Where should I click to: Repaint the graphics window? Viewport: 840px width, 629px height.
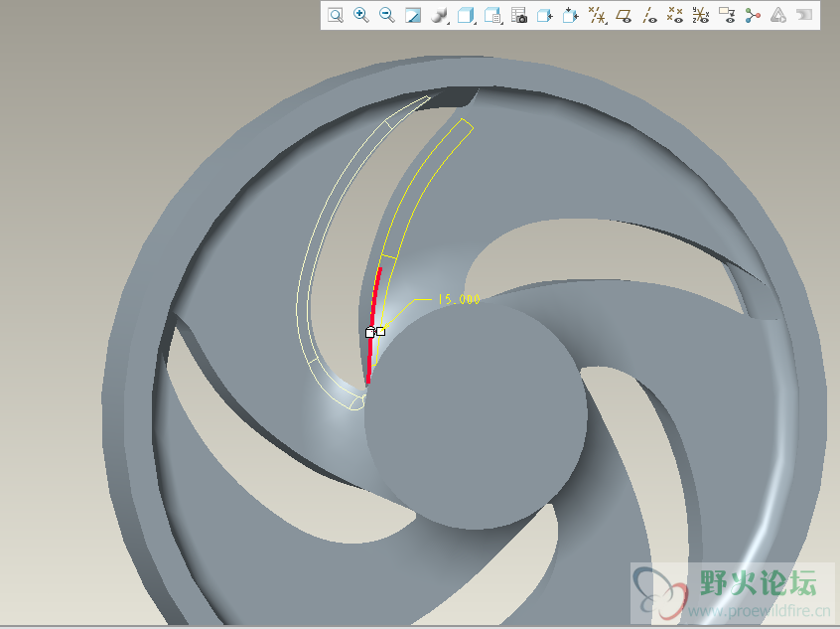(x=412, y=15)
